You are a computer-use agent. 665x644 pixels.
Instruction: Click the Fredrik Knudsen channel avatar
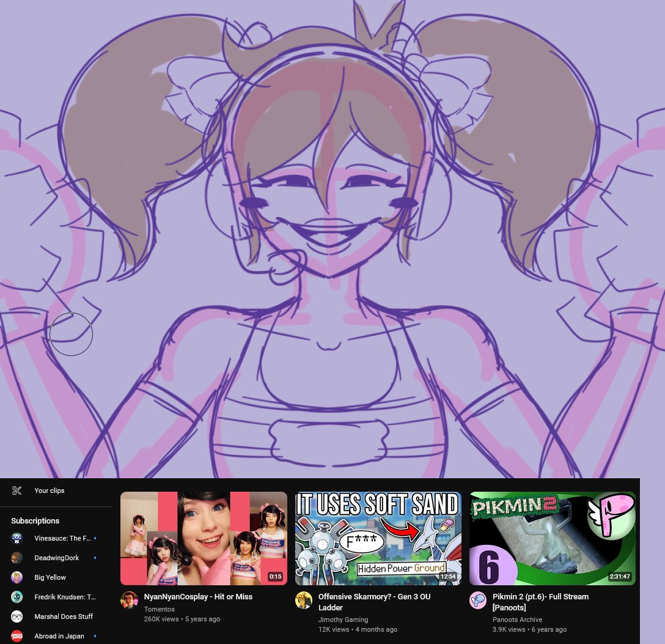[17, 597]
